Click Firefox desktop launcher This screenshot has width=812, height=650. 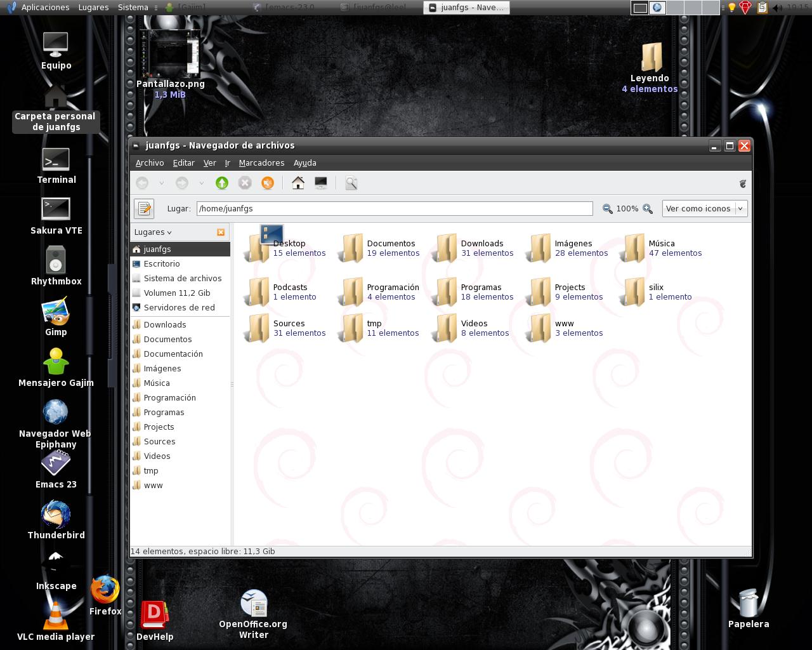point(105,595)
